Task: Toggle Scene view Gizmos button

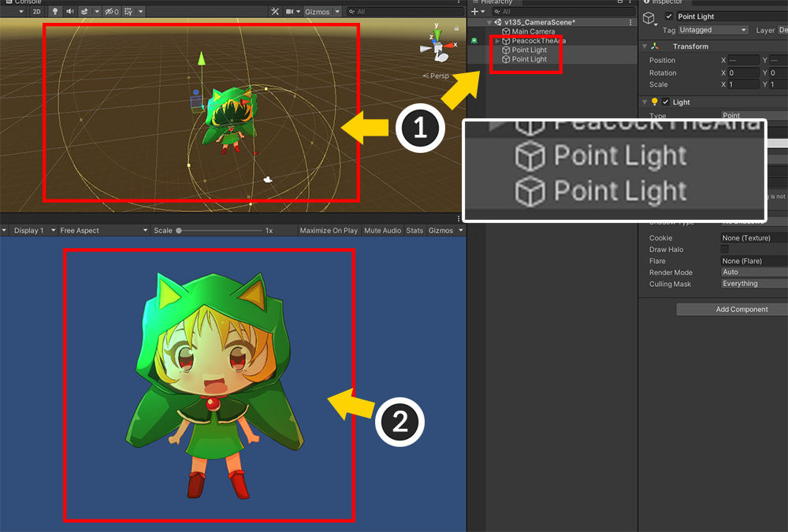Action: click(317, 12)
